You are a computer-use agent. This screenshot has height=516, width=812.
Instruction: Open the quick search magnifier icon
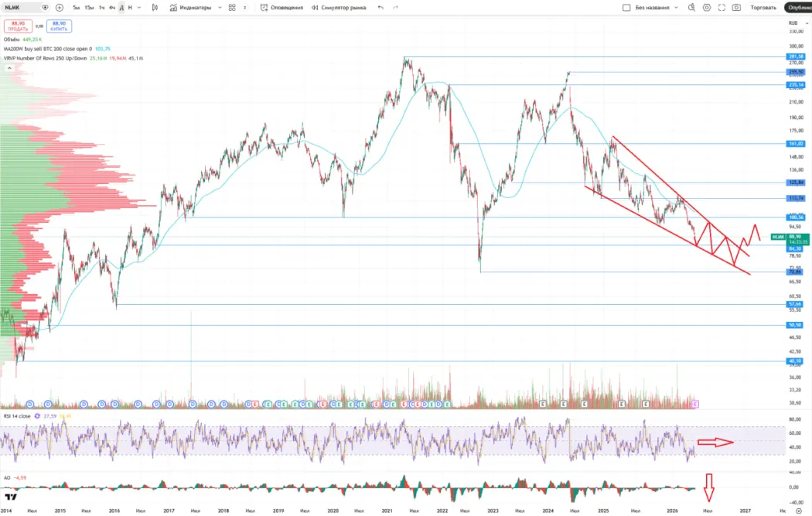click(x=691, y=7)
